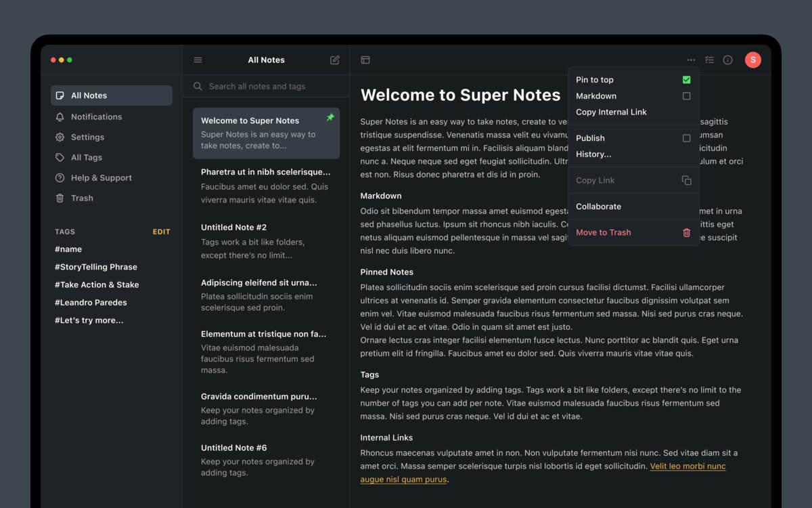Click the All Notes list title
The height and width of the screenshot is (508, 812).
[x=266, y=60]
